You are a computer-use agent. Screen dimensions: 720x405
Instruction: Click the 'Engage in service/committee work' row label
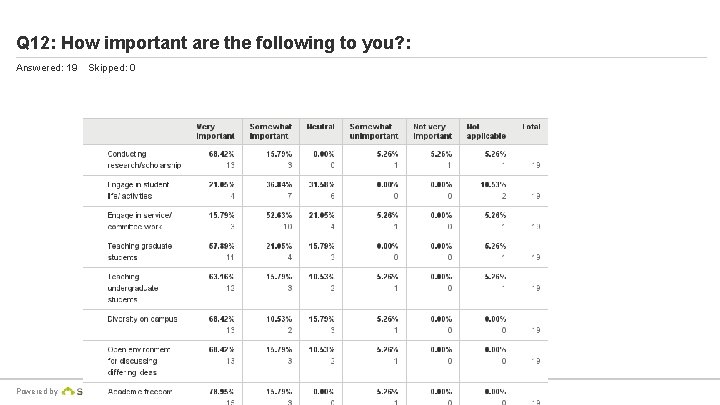coord(141,221)
